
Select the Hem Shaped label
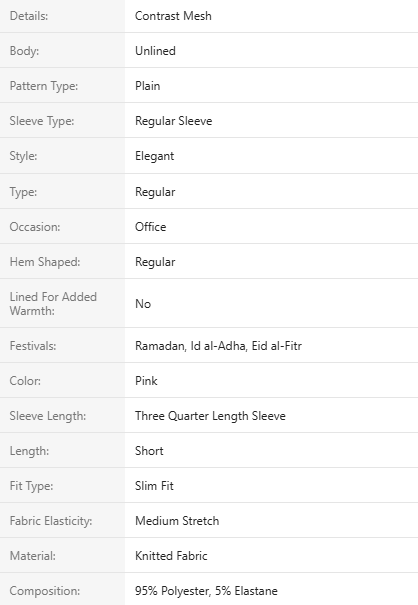pyautogui.click(x=45, y=262)
